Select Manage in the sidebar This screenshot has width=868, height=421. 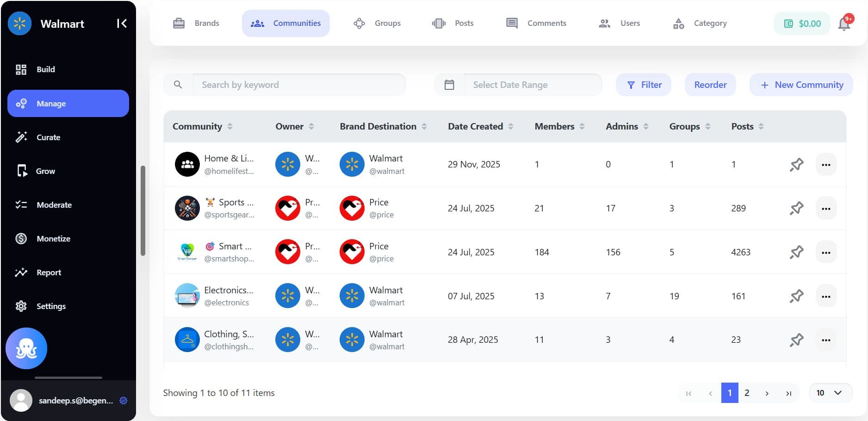tap(68, 103)
